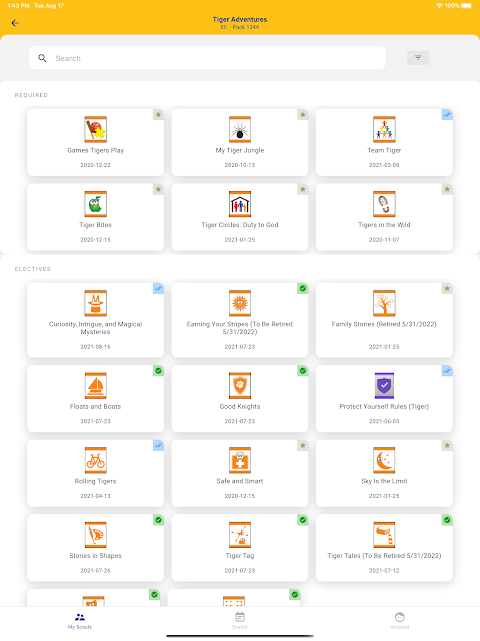Toggle green check badge on Good Knights
The image size is (480, 641).
tap(303, 370)
